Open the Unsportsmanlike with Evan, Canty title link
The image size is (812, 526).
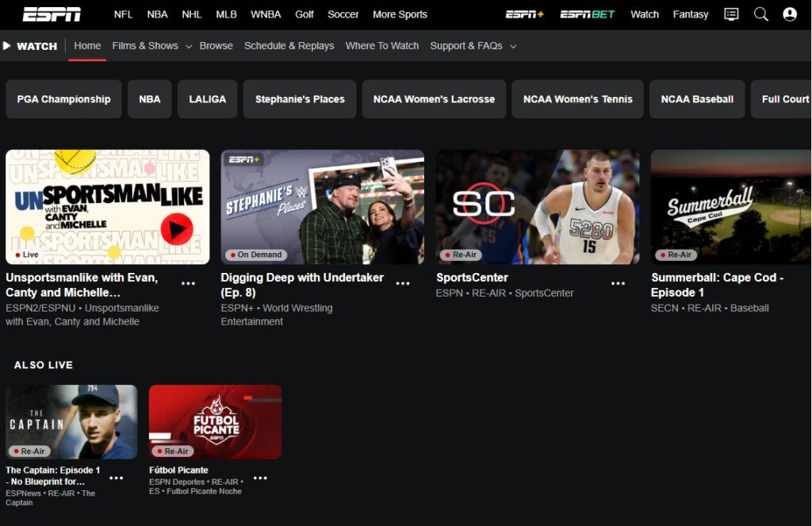[x=82, y=285]
